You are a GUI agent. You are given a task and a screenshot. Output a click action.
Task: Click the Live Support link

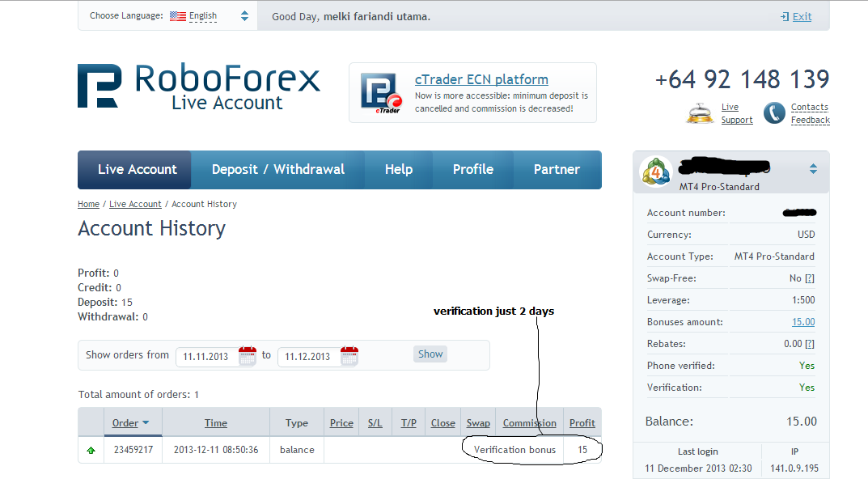(x=737, y=113)
